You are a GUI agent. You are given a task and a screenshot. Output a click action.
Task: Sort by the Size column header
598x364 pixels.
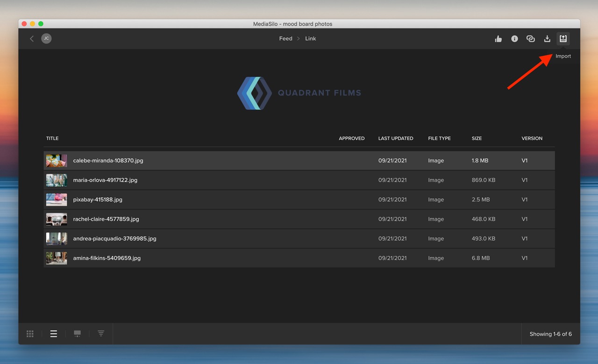[x=477, y=139]
